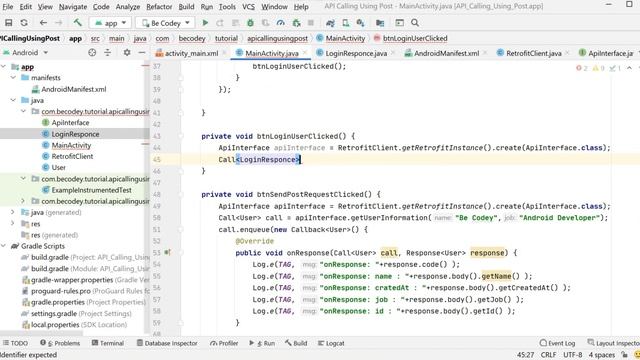Build project with the hammer icon
Screen dimensions: 640x360
78,23
